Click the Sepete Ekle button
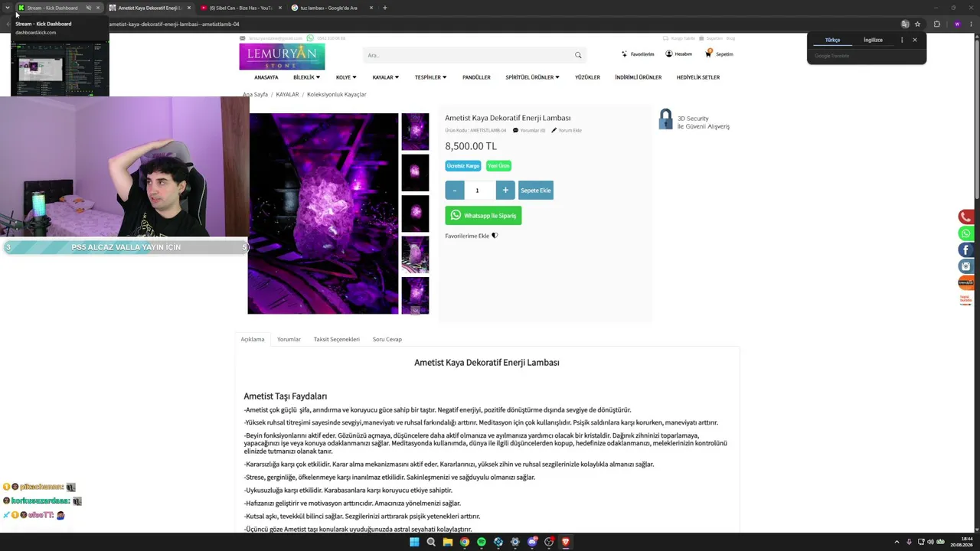The height and width of the screenshot is (551, 980). (536, 191)
